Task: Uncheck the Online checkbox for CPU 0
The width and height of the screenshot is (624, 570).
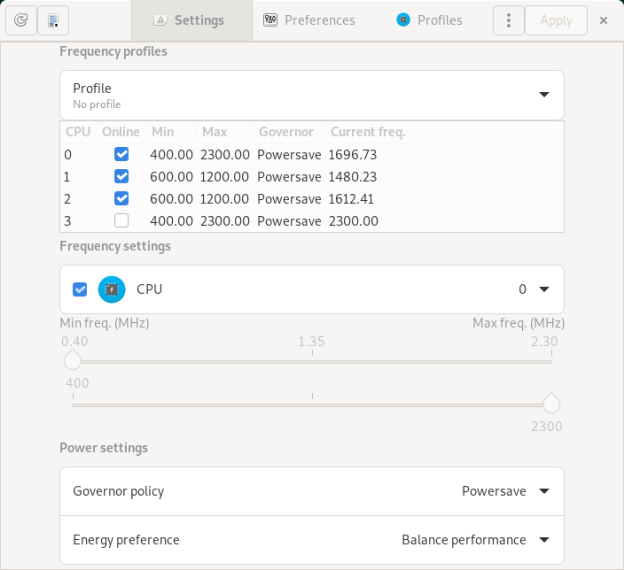Action: [x=121, y=155]
